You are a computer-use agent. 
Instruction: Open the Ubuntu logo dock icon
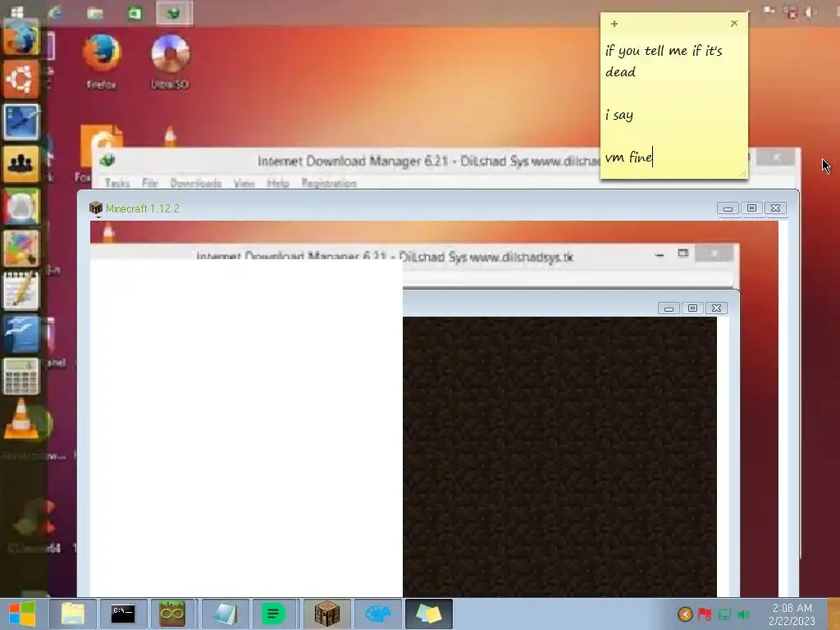[x=21, y=80]
